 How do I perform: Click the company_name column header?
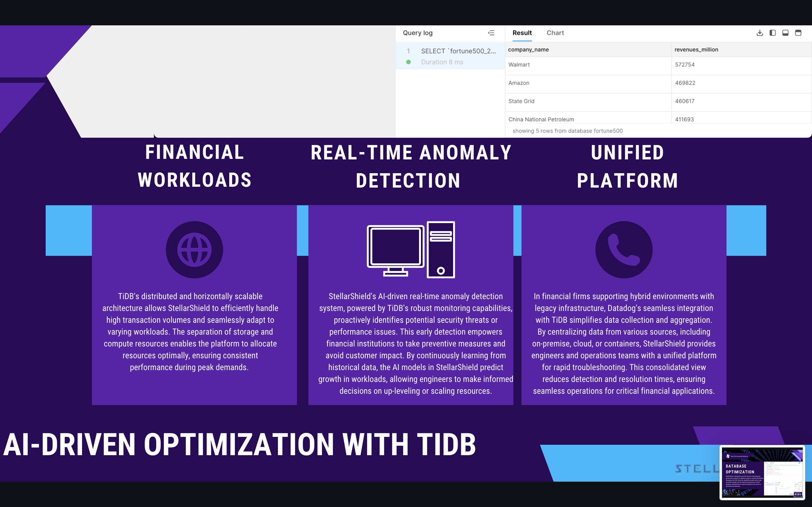point(528,50)
